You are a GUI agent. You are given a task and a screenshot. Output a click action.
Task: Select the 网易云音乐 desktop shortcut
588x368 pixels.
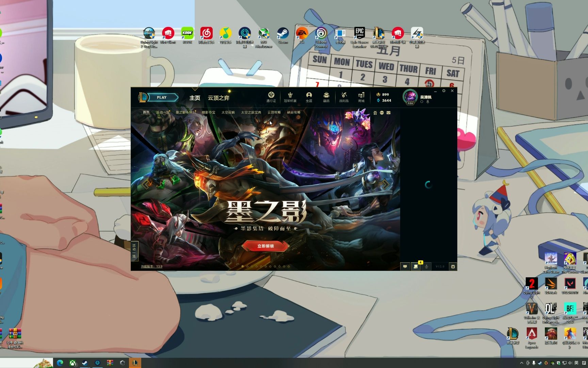click(206, 36)
